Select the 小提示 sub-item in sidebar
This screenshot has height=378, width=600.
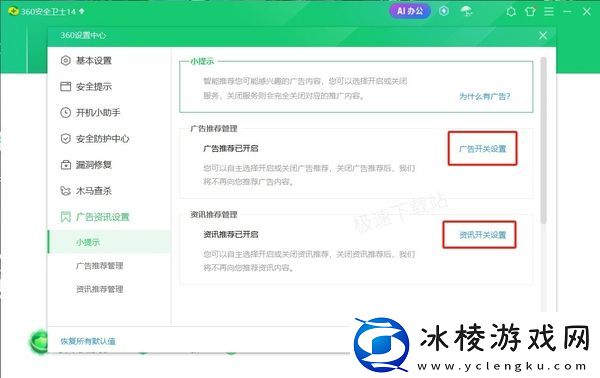click(x=109, y=242)
